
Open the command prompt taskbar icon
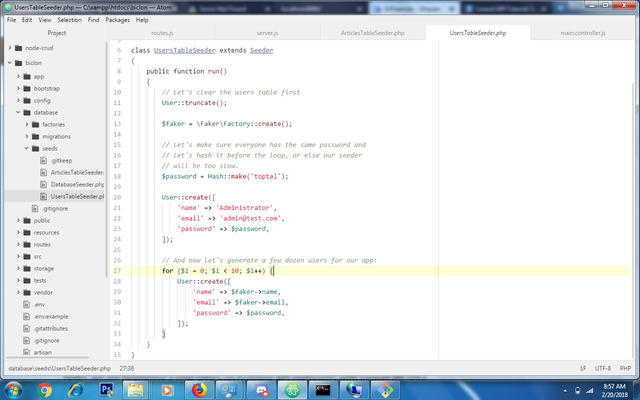(323, 390)
